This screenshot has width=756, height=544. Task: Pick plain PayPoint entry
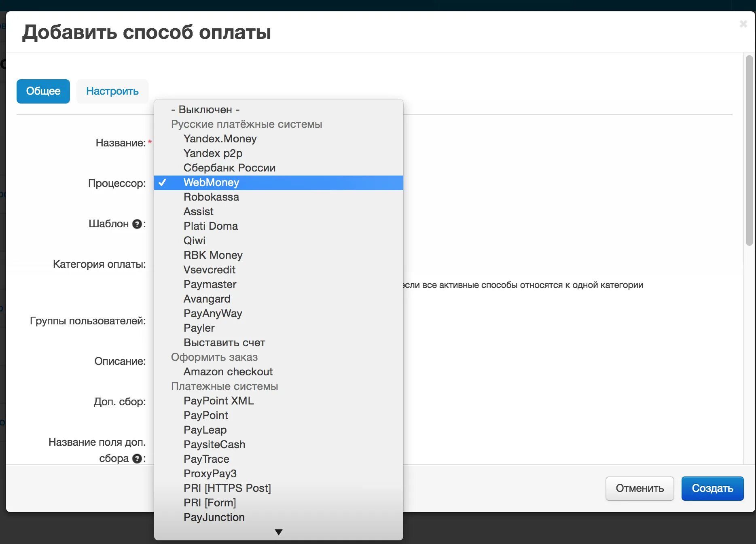tap(279, 415)
